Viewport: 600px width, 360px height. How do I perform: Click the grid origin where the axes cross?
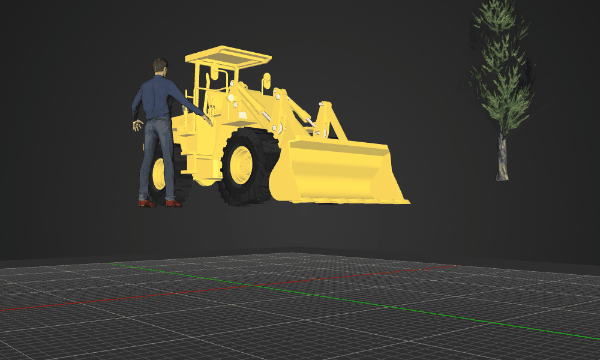click(260, 285)
